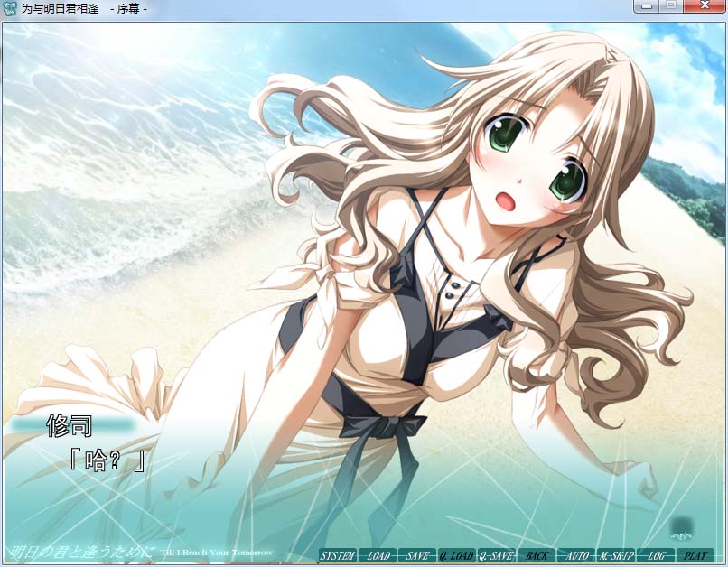Go to previous line with BACK
This screenshot has width=728, height=567.
[x=536, y=555]
